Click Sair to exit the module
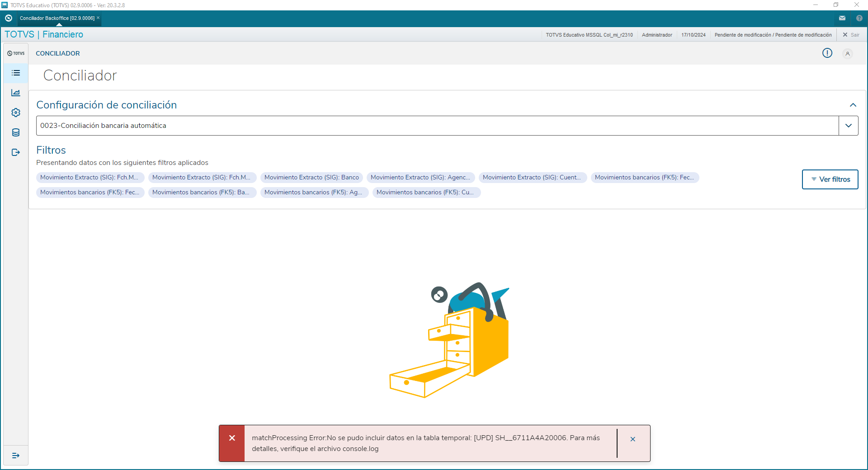Screen dimensions: 868x470 point(851,35)
